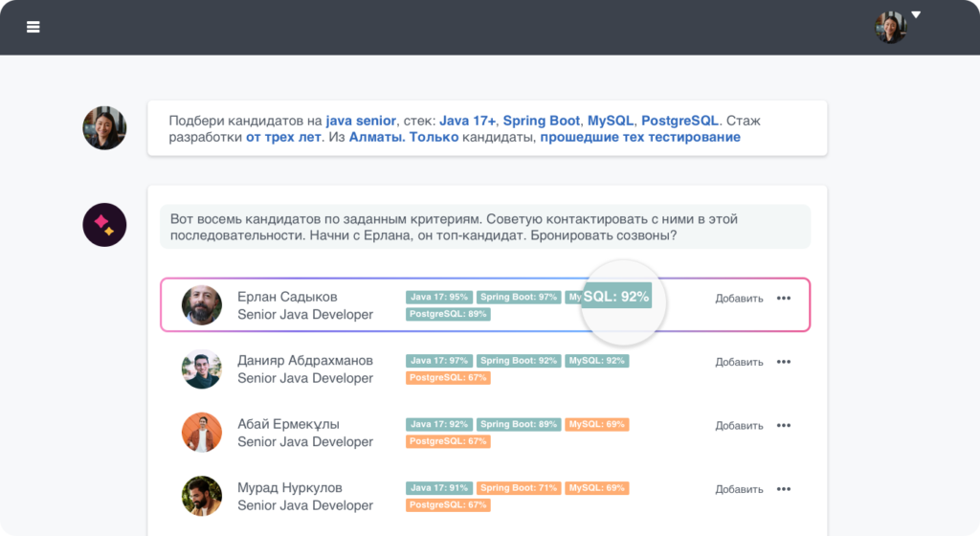Click the AI assistant sparkle icon

coord(103,226)
